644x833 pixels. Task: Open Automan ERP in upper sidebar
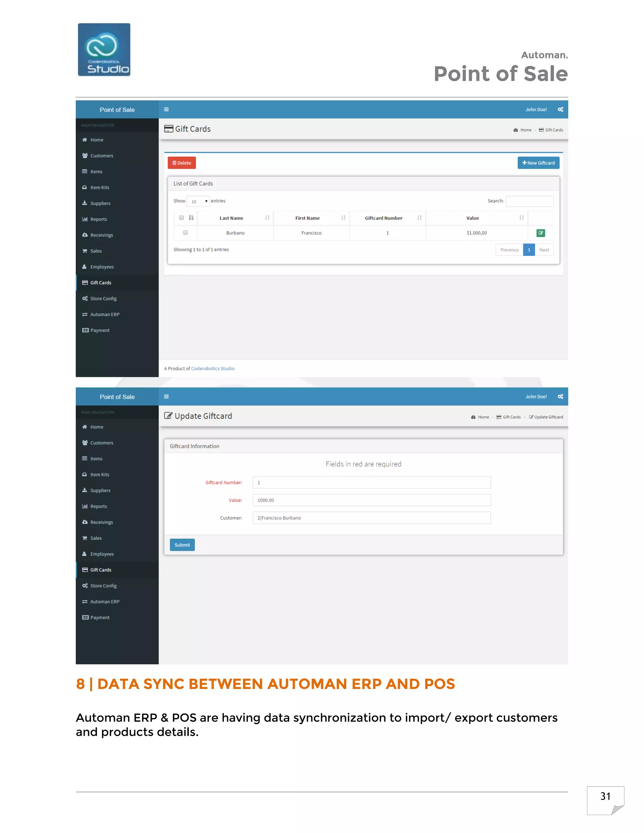point(117,315)
